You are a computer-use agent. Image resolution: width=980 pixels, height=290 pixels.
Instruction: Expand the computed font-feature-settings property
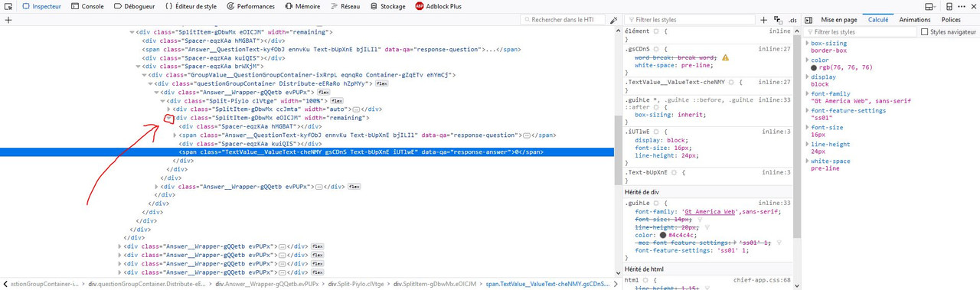pyautogui.click(x=808, y=110)
